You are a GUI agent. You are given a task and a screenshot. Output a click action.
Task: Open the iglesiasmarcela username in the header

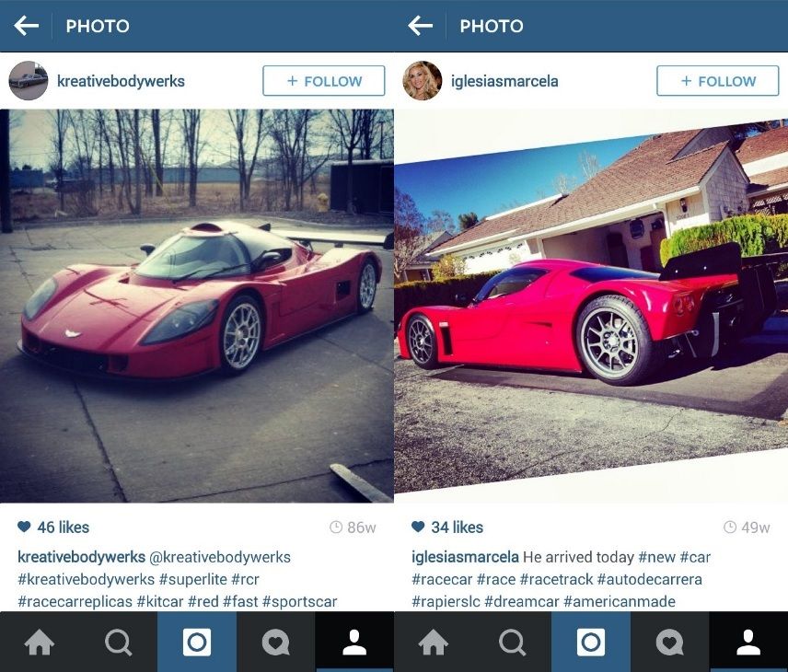coord(504,81)
